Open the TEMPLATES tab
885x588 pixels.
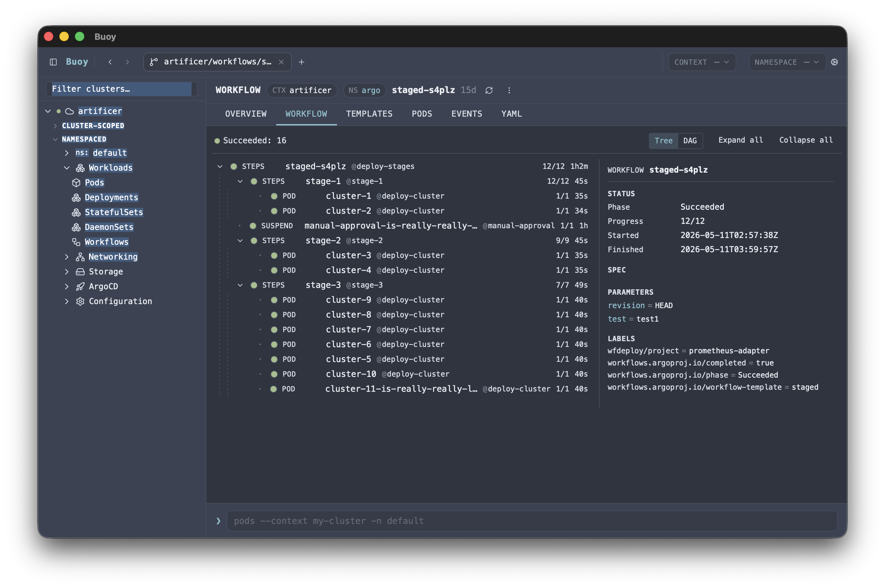pos(369,114)
